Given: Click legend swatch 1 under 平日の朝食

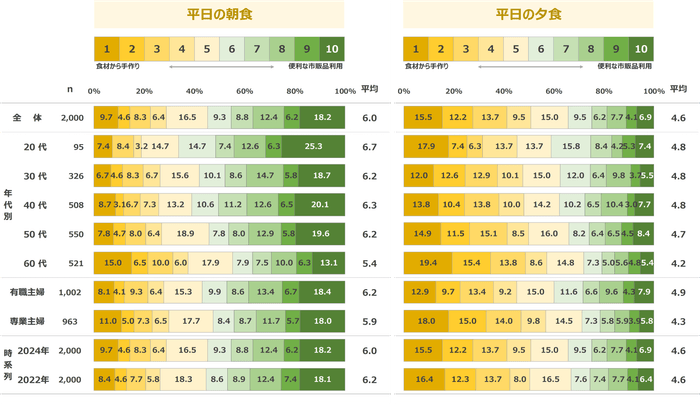Looking at the screenshot, I should (x=106, y=48).
